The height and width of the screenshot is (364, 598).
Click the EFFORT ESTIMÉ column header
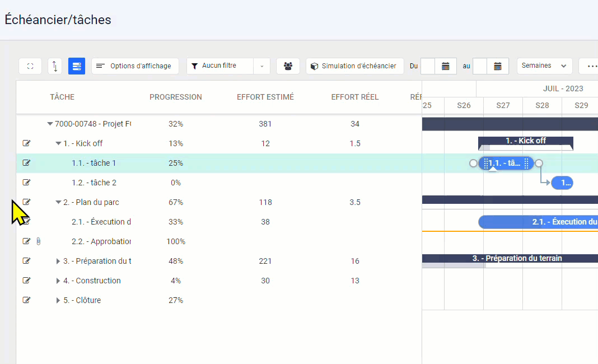click(265, 97)
